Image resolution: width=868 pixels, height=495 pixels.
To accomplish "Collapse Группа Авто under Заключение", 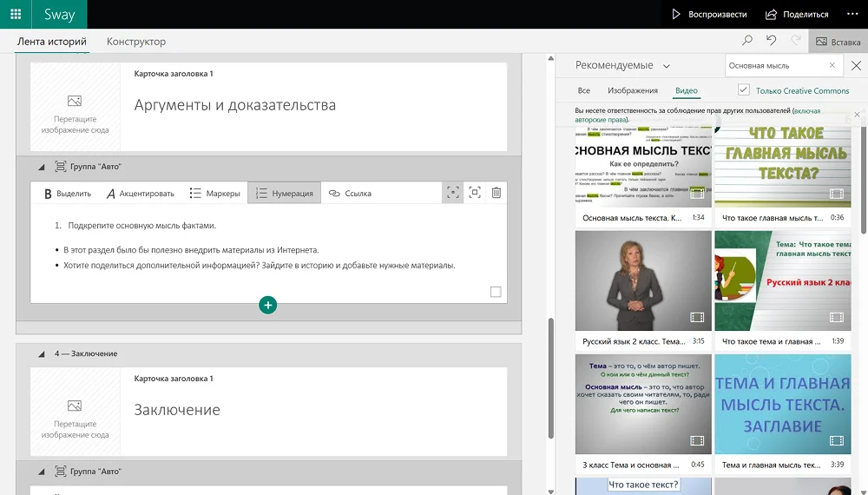I will [x=41, y=472].
